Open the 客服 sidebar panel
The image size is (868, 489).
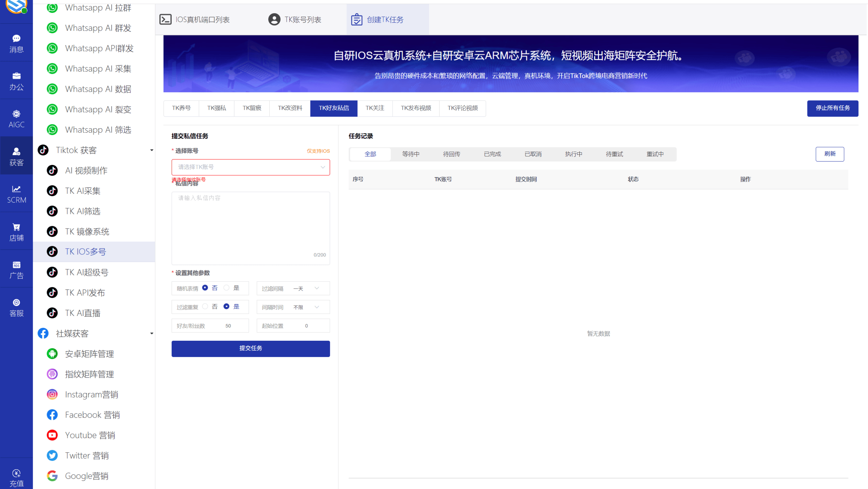point(16,307)
